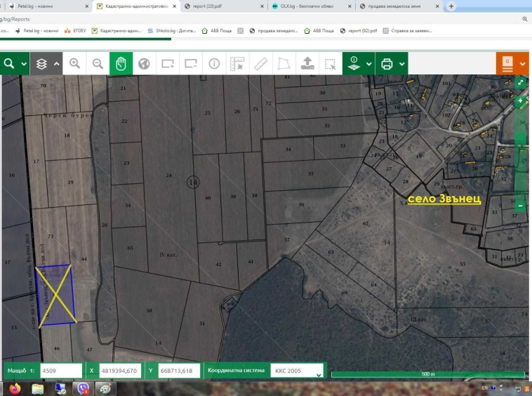Open the info identify tool

pyautogui.click(x=214, y=63)
